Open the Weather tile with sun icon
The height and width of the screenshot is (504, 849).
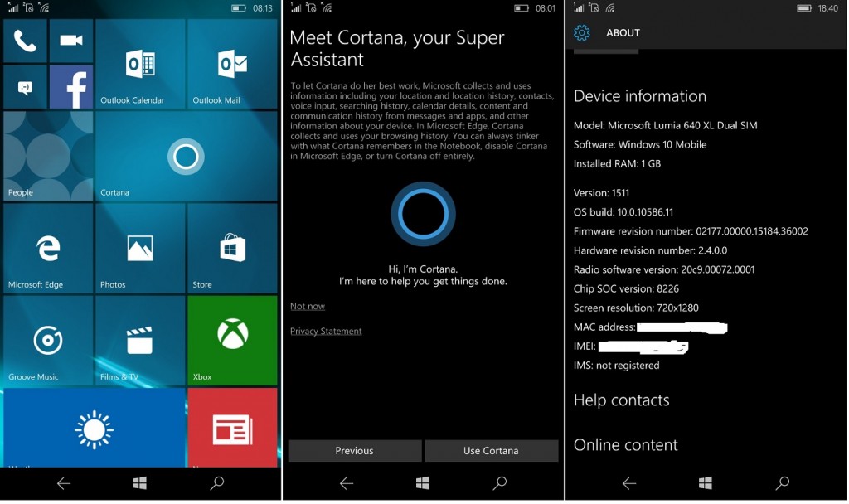point(95,427)
